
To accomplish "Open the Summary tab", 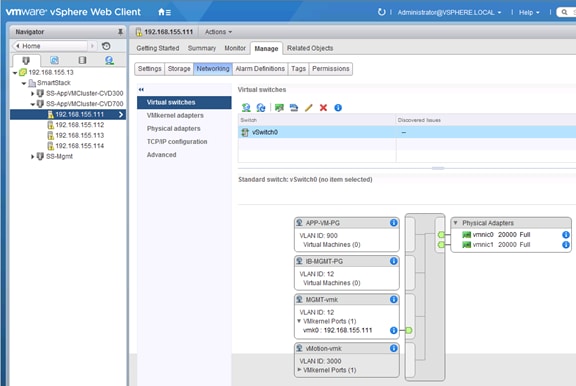I will click(202, 48).
